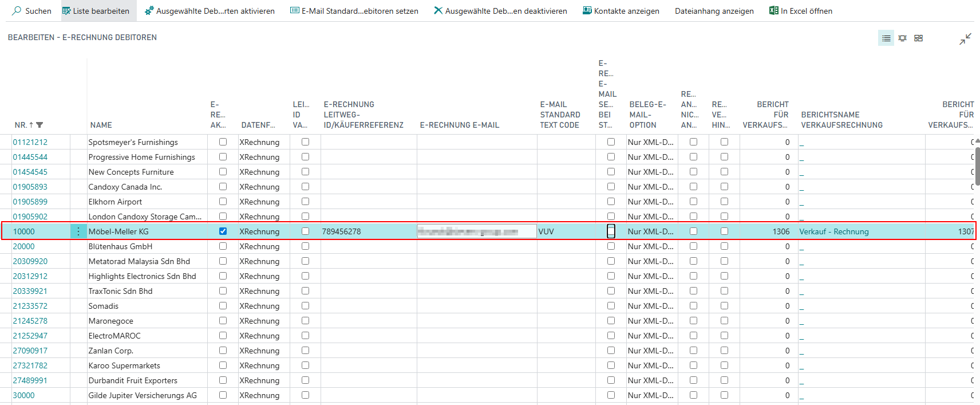The image size is (980, 405).
Task: Click the Suchen magnifier icon
Action: coord(17,11)
